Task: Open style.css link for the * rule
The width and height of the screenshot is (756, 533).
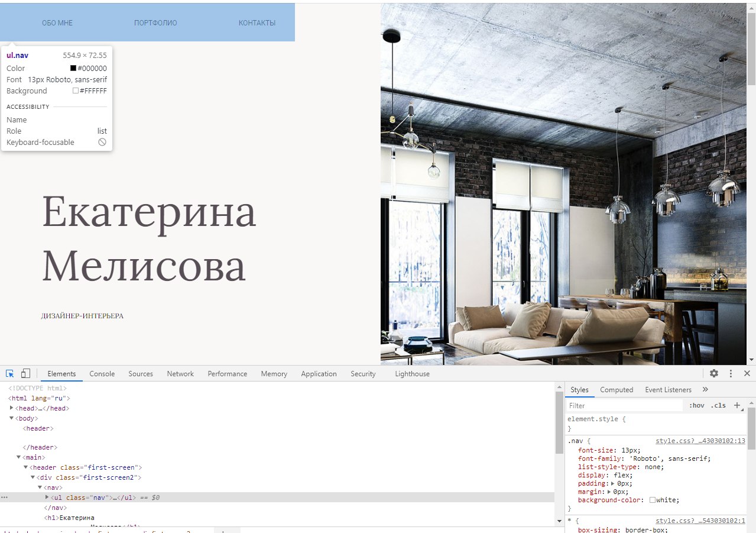Action: tap(700, 521)
